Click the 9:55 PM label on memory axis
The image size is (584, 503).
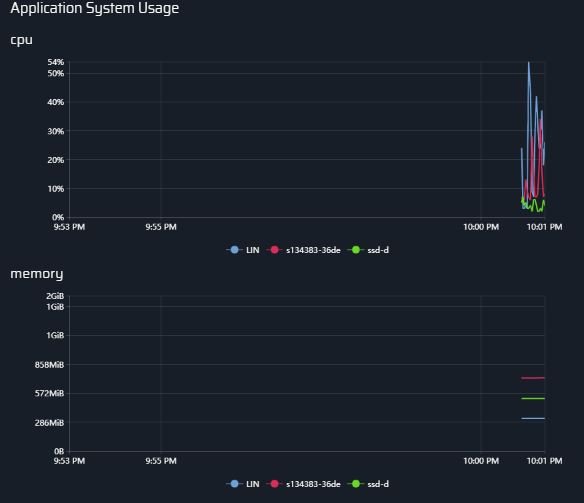point(161,461)
